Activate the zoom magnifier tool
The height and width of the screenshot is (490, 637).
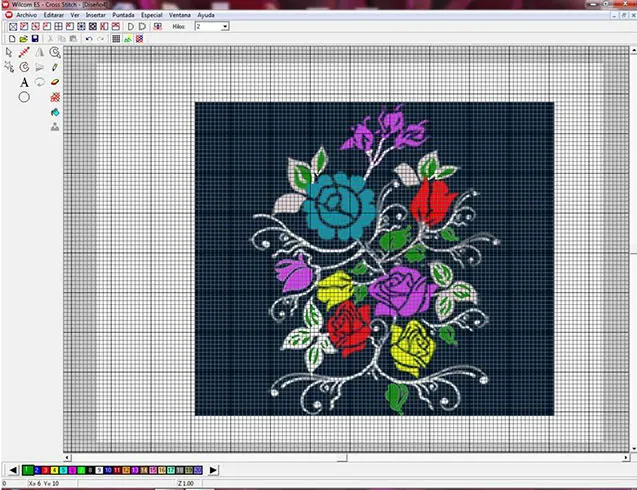(55, 52)
